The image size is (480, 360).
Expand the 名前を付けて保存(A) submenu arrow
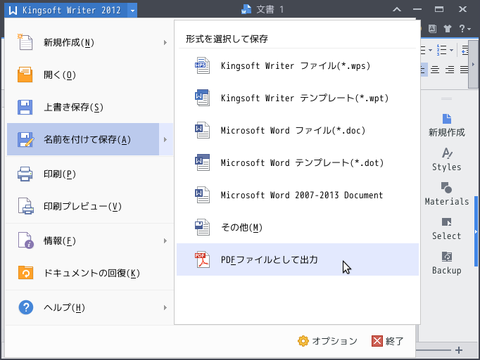click(x=165, y=139)
